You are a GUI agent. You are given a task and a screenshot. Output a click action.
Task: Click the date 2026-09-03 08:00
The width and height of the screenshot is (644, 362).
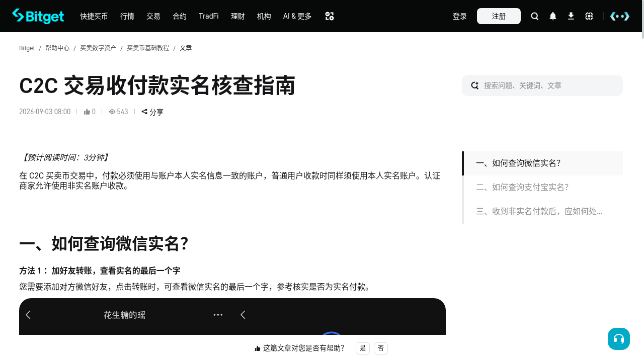coord(45,112)
